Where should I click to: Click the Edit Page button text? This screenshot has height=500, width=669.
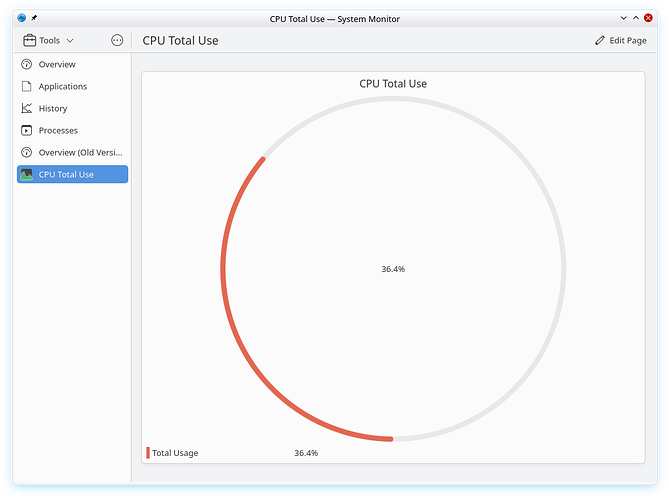pos(629,41)
